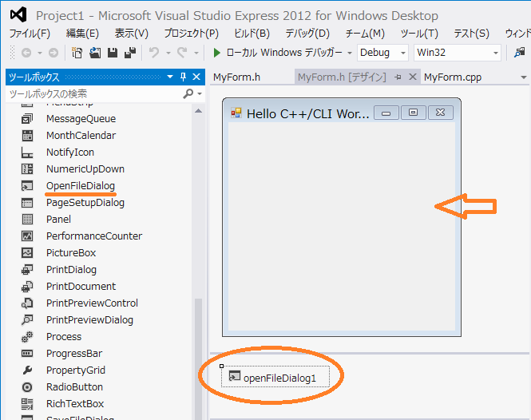
Task: Click the Toolbox scroll up arrow
Action: (199, 111)
